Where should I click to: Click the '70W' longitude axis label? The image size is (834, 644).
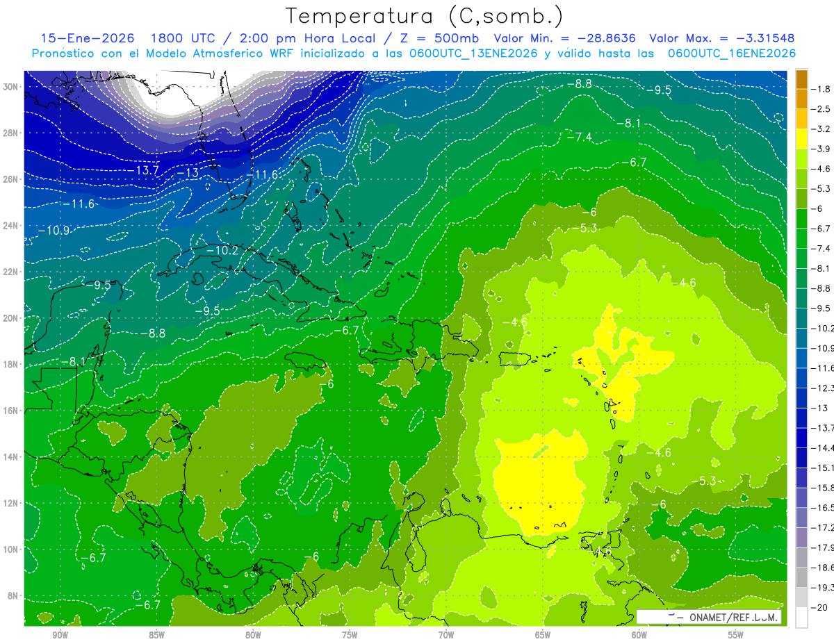(x=446, y=635)
